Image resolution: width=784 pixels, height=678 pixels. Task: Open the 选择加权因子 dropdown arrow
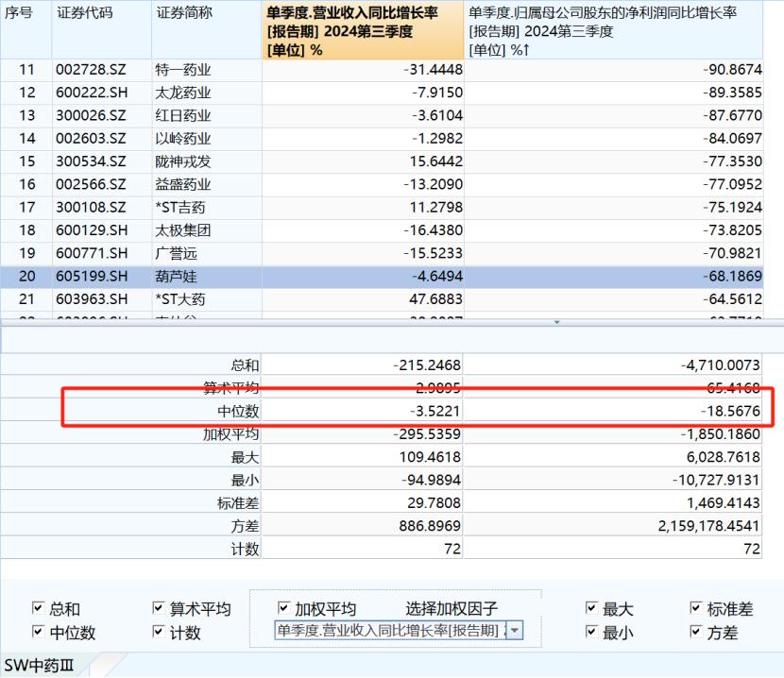[515, 631]
